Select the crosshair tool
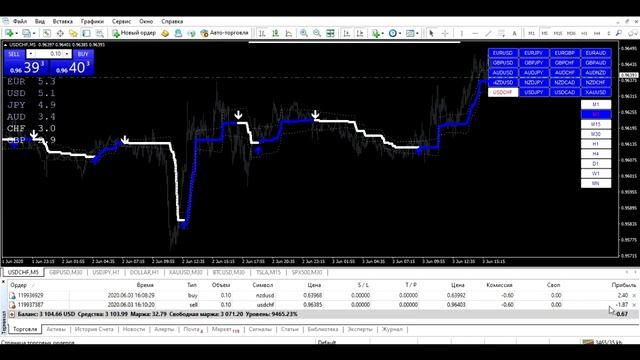Screen dimensions: 640x360 [x=445, y=33]
